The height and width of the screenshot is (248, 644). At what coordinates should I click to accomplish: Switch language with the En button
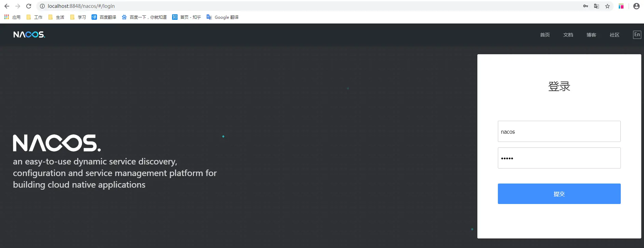pyautogui.click(x=637, y=35)
